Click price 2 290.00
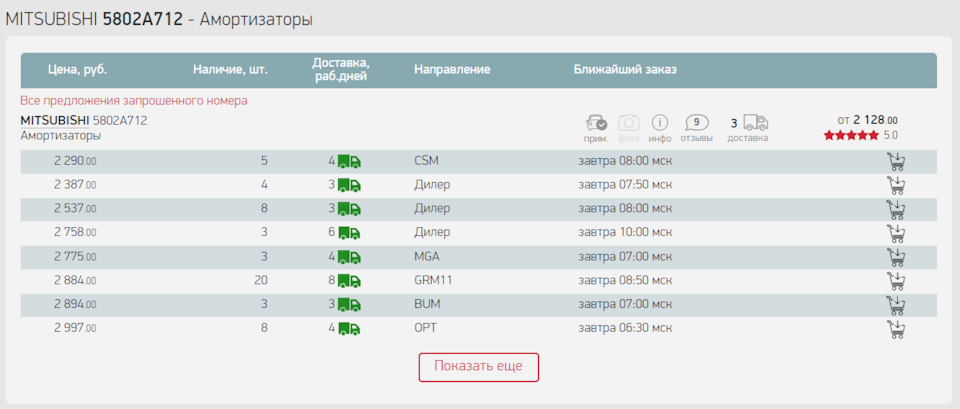 pos(75,162)
